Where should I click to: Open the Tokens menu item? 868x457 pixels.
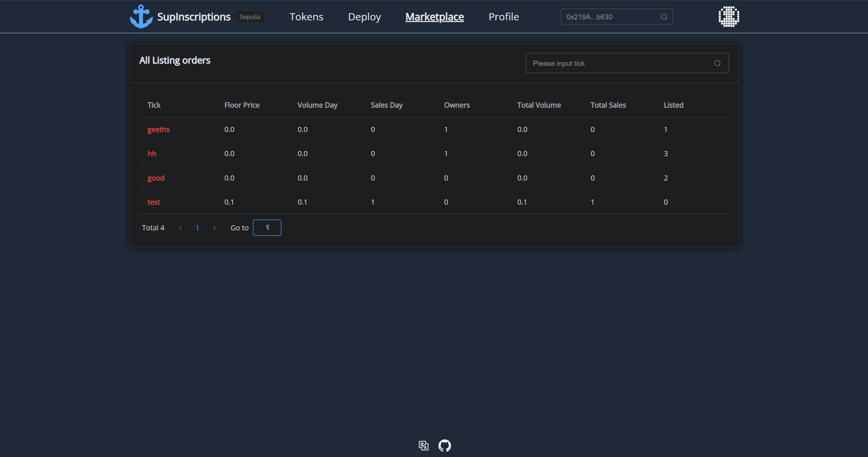click(x=306, y=17)
